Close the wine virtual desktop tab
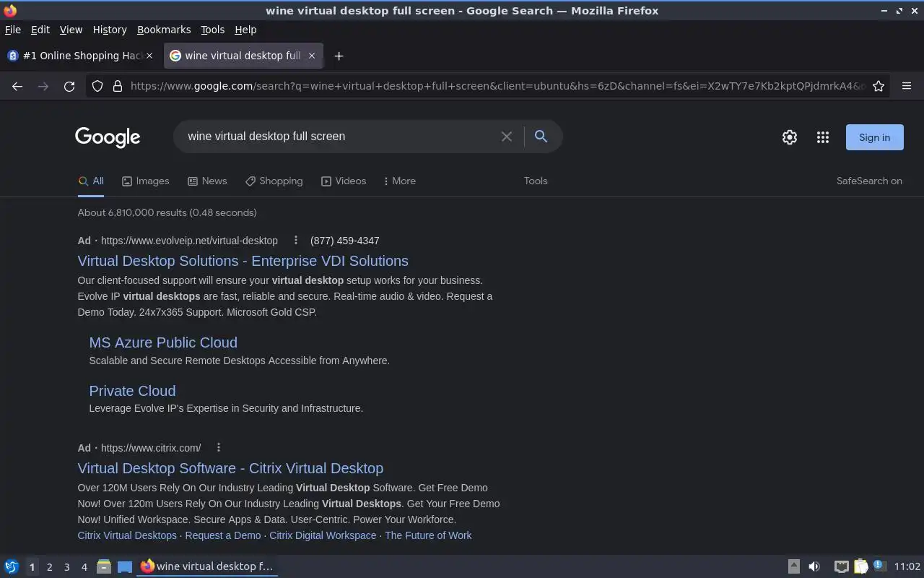 click(x=312, y=56)
